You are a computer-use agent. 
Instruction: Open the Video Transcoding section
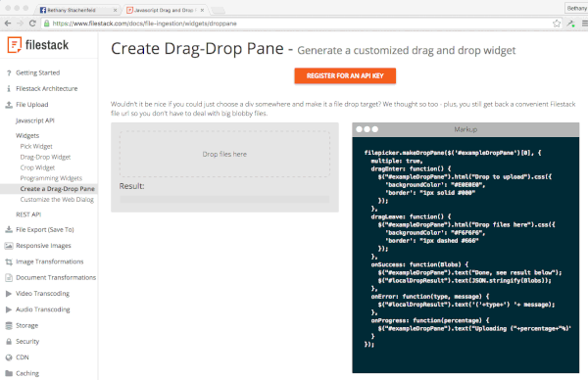click(42, 294)
